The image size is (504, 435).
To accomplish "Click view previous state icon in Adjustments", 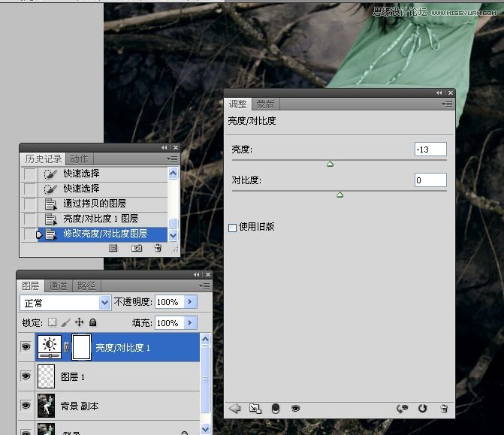I will (402, 409).
